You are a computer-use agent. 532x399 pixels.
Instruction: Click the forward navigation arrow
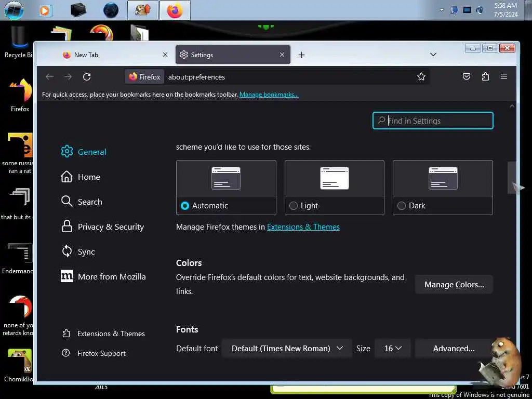[68, 77]
